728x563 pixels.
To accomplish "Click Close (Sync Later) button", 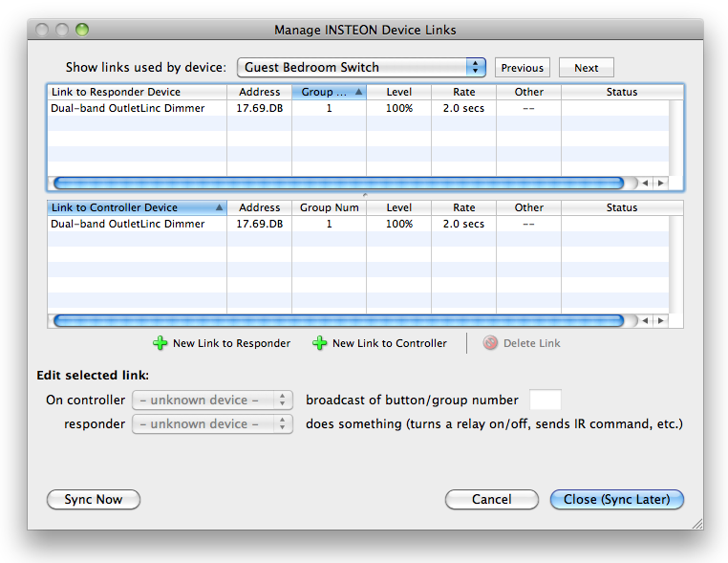I will coord(616,499).
